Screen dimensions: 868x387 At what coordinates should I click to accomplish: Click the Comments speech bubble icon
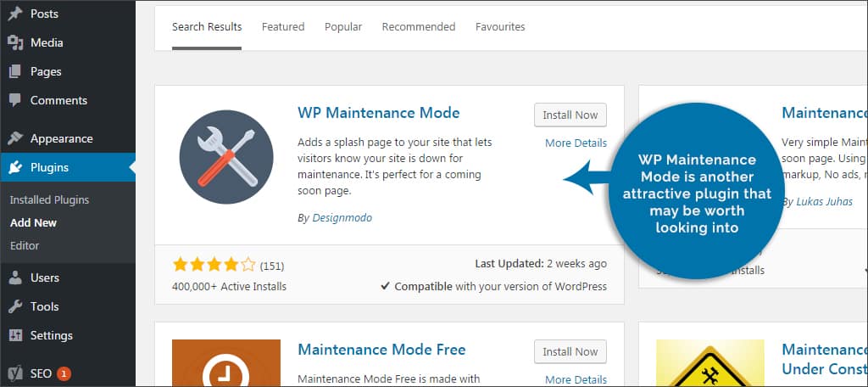pos(15,100)
